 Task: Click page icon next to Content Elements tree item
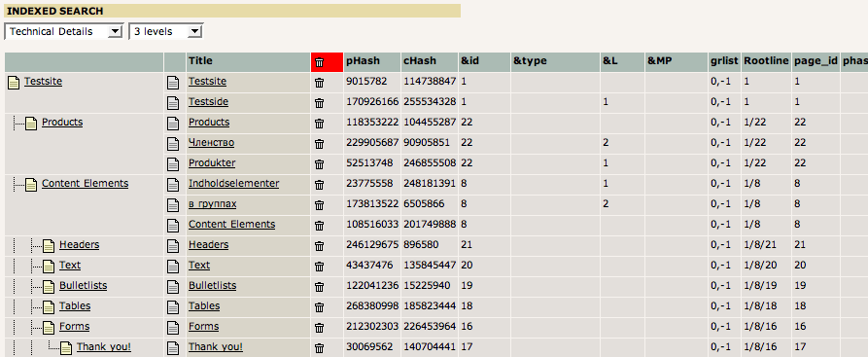(31, 185)
